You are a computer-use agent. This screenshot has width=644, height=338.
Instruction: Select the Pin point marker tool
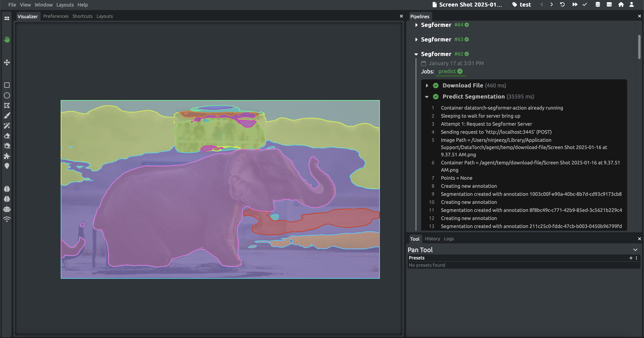(7, 166)
